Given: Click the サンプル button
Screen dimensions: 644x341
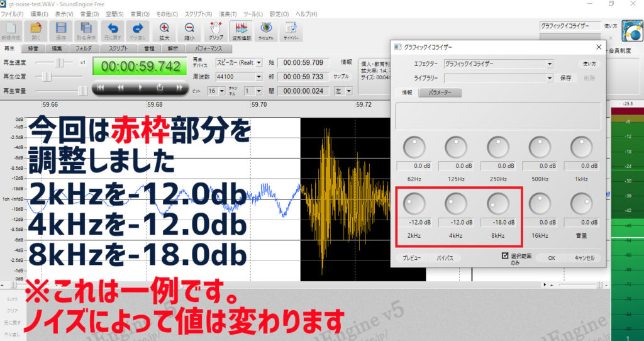Looking at the screenshot, I should (341, 77).
